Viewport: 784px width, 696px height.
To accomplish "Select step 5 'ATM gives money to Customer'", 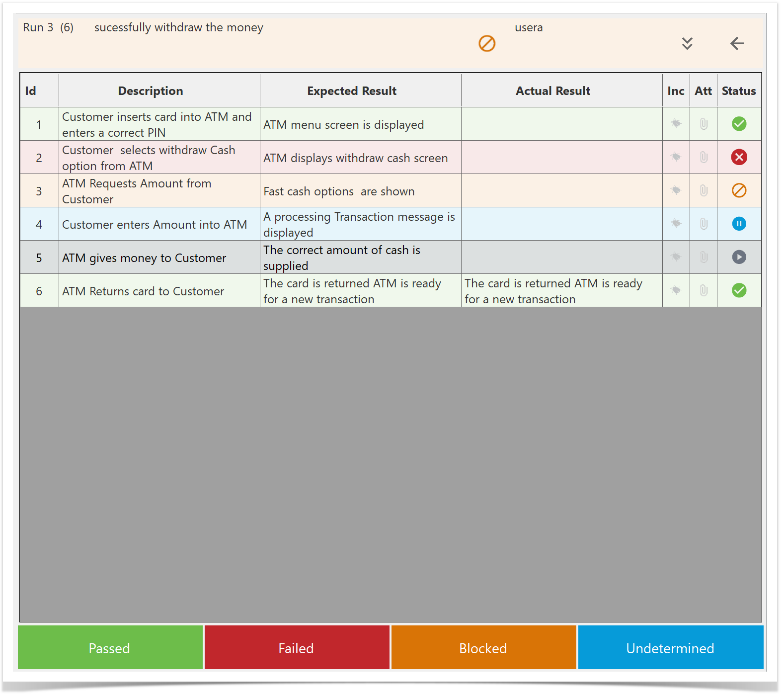I will pos(144,258).
